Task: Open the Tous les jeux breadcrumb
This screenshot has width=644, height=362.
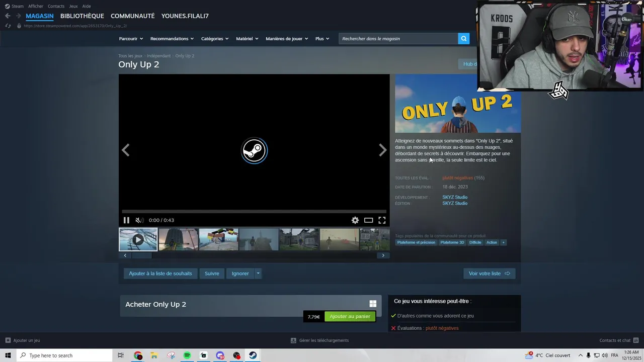Action: click(130, 56)
